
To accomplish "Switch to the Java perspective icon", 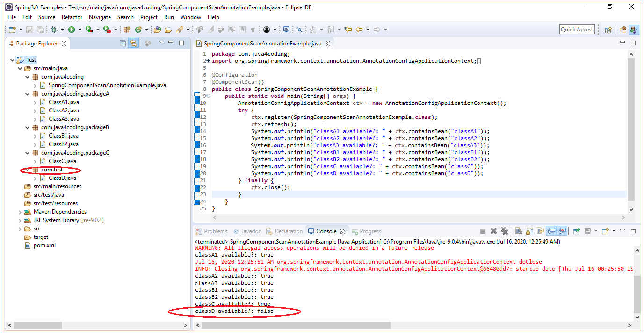I will coord(634,30).
